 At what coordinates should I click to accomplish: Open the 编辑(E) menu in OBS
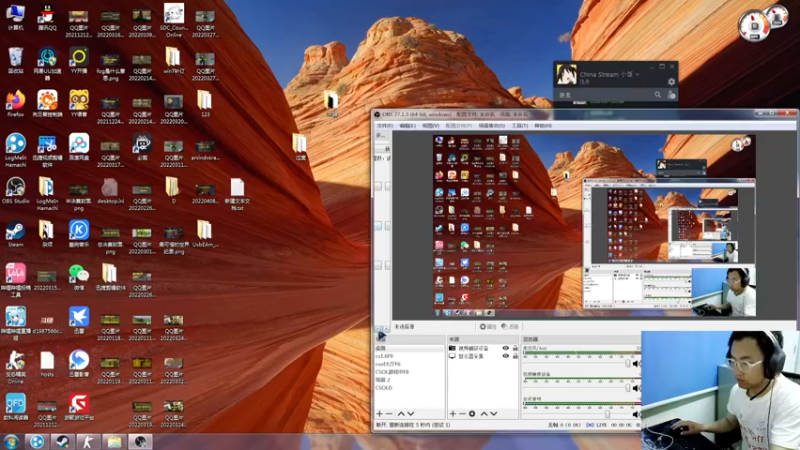407,126
